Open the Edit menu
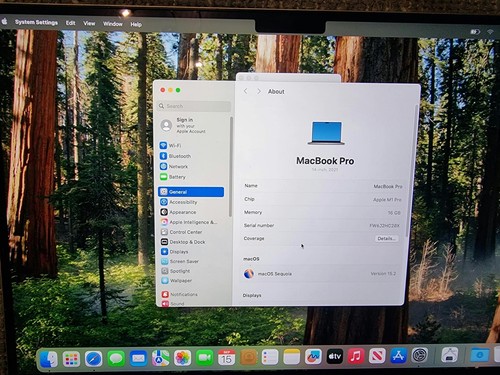 point(70,23)
